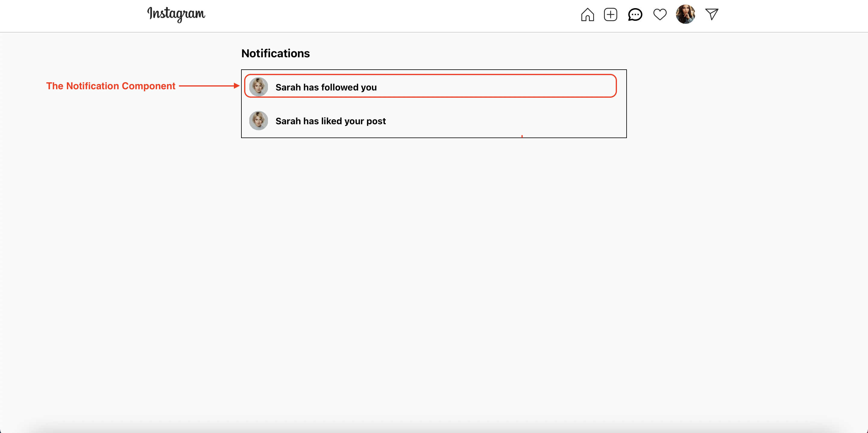Click the word Sarah in followed notification
Image resolution: width=868 pixels, height=433 pixels.
(288, 87)
